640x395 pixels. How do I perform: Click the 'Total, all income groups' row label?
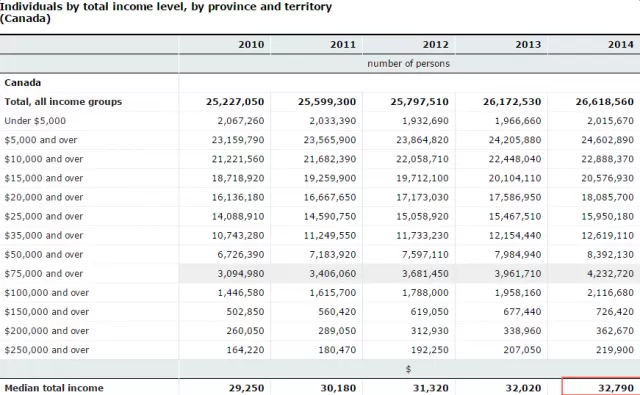[63, 102]
